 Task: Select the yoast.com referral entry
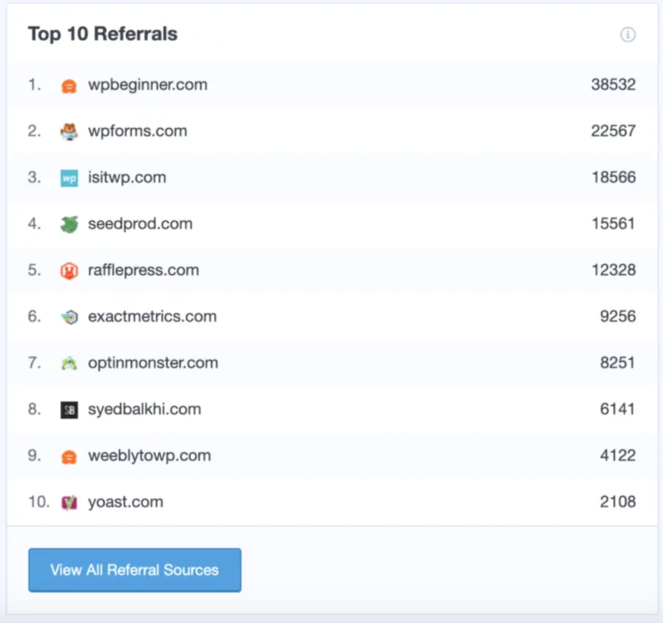[x=125, y=502]
